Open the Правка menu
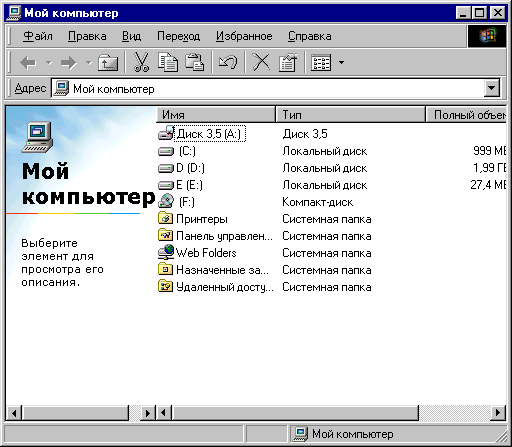512x447 pixels. (x=87, y=36)
